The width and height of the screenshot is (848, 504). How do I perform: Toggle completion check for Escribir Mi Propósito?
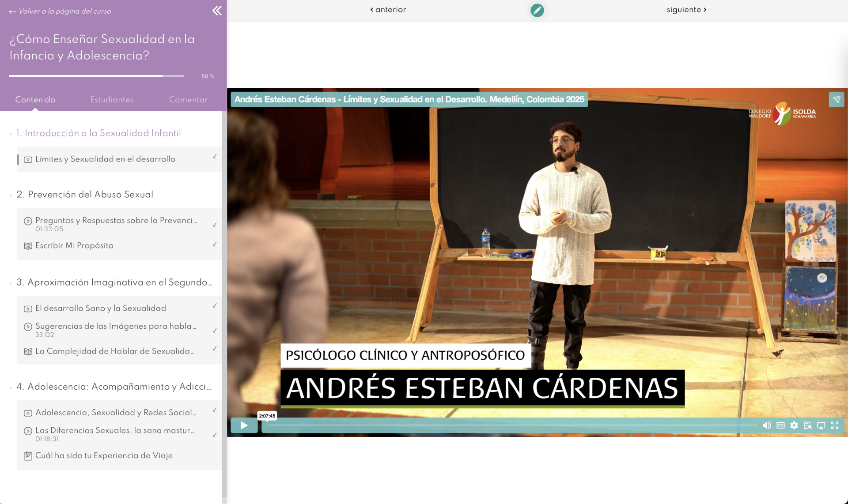point(215,244)
